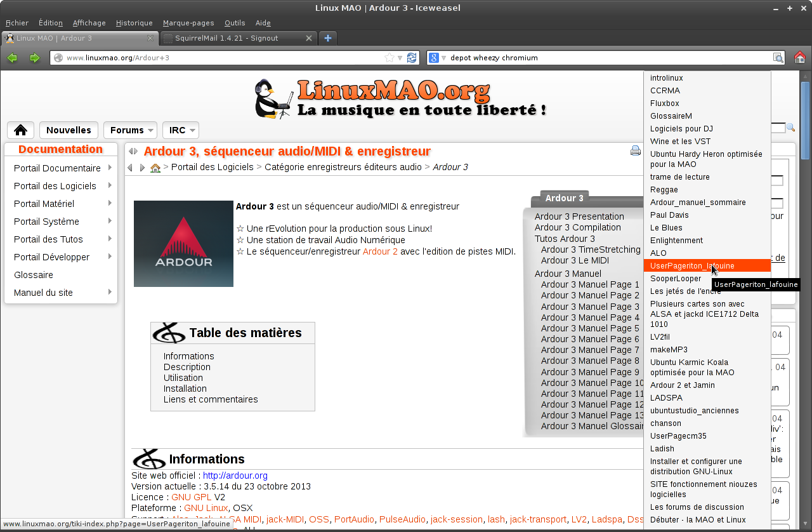Click the LinuxMAO.org penguin logo
Screen dimensions: 812x532
pyautogui.click(x=274, y=99)
